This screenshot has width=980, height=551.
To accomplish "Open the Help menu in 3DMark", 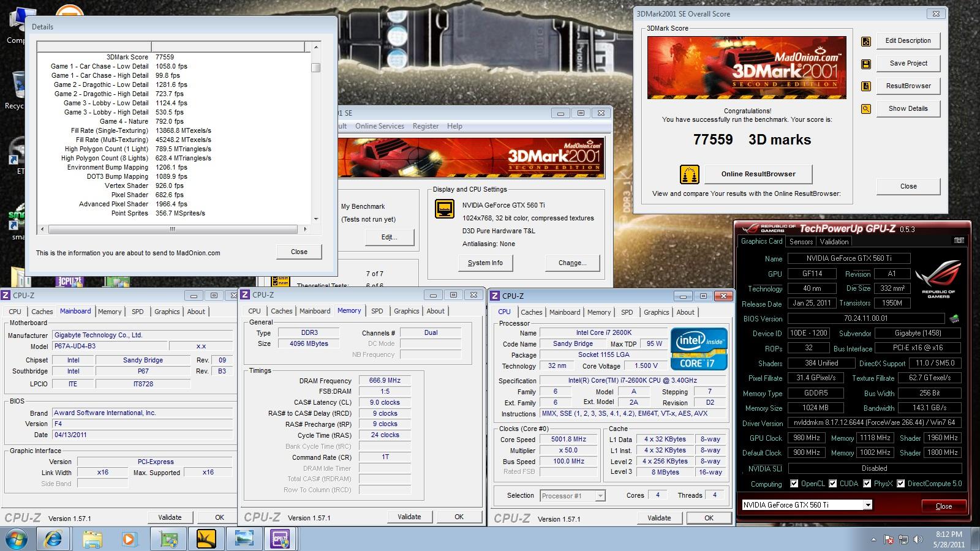I will click(x=454, y=126).
